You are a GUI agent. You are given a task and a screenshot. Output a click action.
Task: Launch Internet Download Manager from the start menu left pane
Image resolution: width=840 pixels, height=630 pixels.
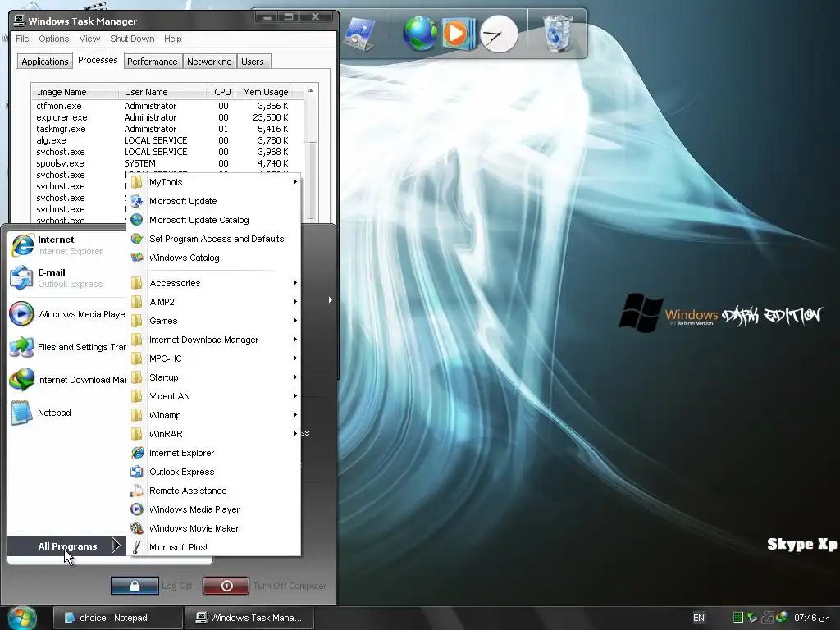pyautogui.click(x=67, y=380)
